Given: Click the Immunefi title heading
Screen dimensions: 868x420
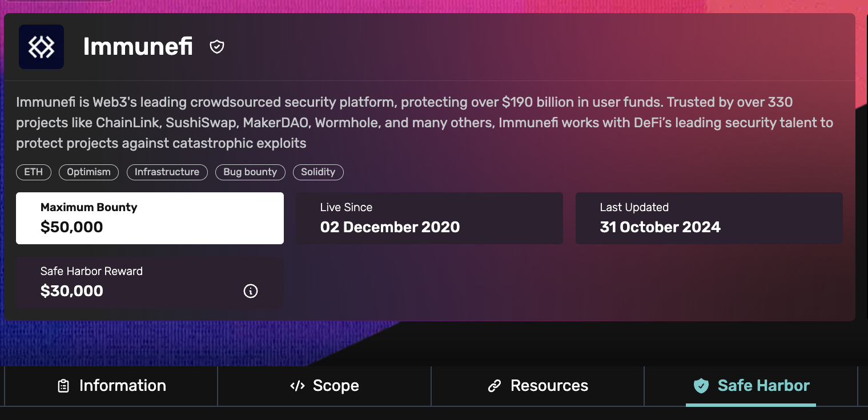Looking at the screenshot, I should [138, 47].
